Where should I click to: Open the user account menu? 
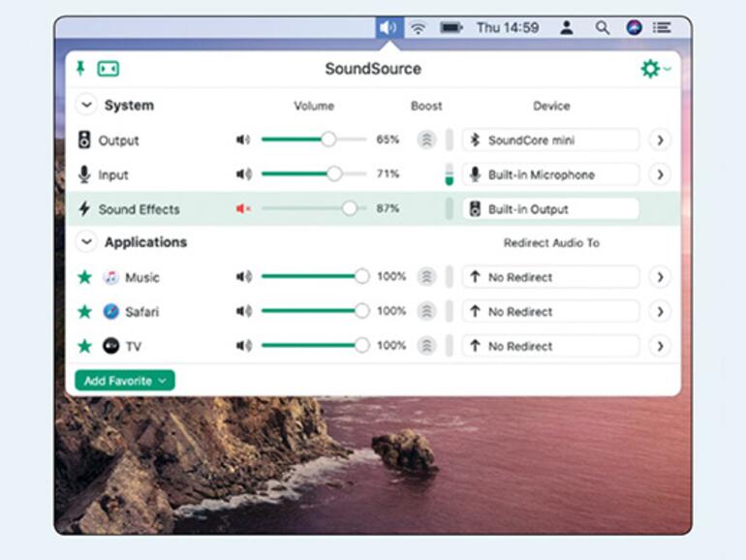click(x=566, y=27)
